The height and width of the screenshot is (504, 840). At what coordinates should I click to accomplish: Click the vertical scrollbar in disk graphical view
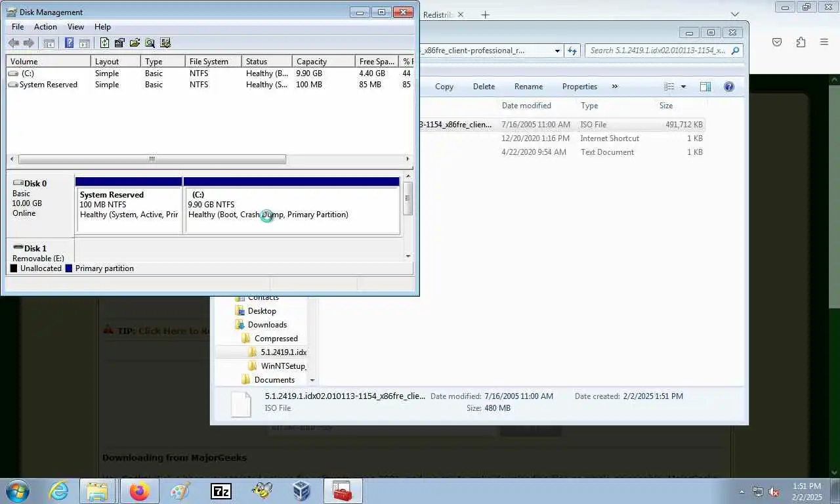pos(408,199)
